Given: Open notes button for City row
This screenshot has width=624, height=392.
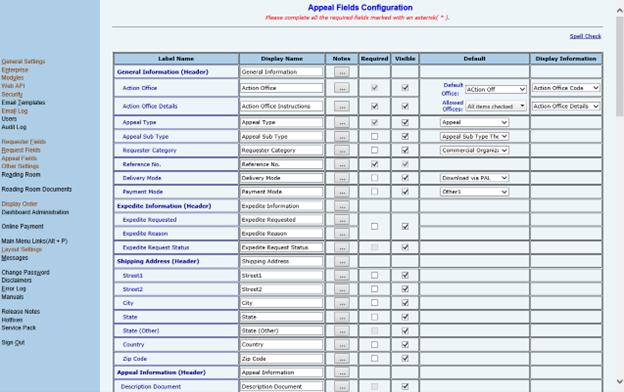Looking at the screenshot, I should pyautogui.click(x=342, y=303).
